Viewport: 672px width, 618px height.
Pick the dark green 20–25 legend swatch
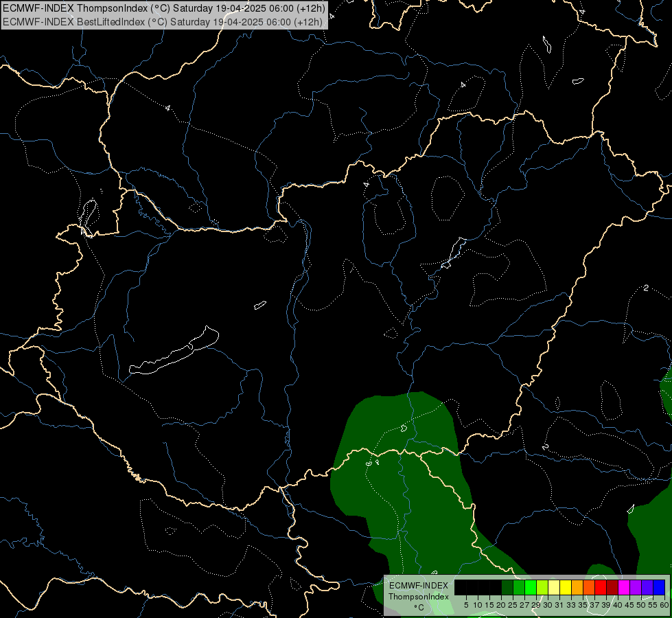(507, 587)
